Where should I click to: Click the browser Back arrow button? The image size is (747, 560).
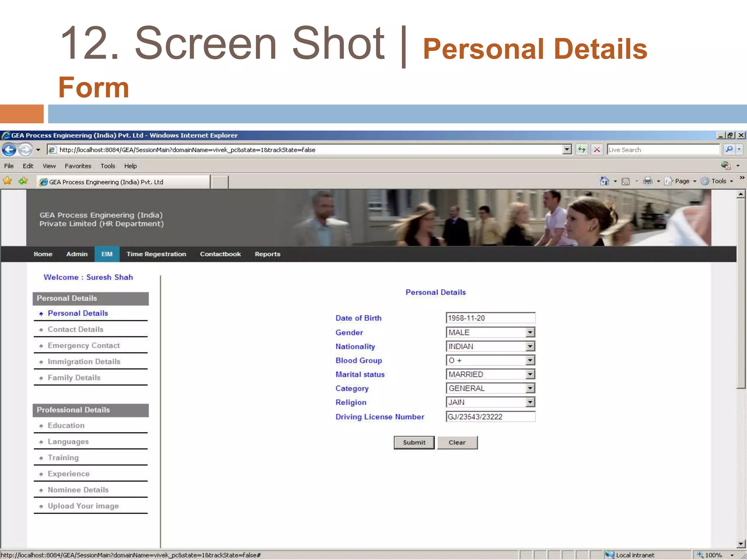9,149
